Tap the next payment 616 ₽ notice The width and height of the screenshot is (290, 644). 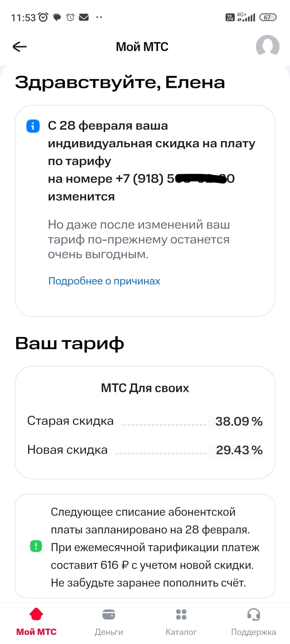point(155,547)
